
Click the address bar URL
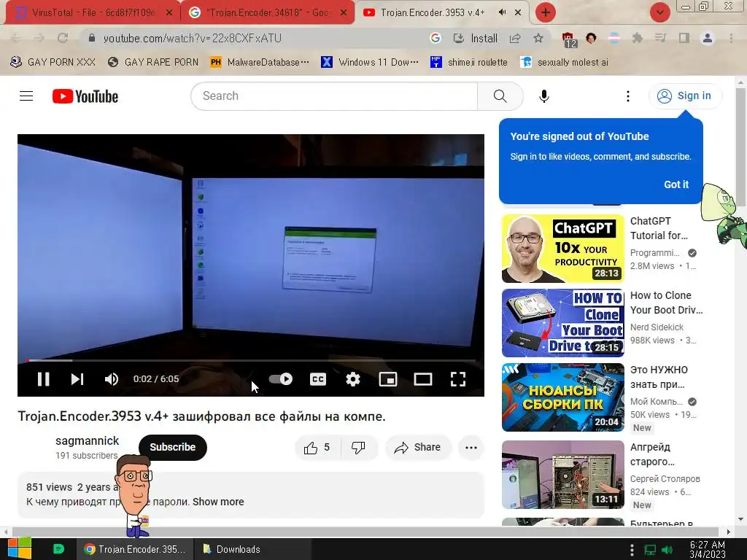pyautogui.click(x=193, y=38)
